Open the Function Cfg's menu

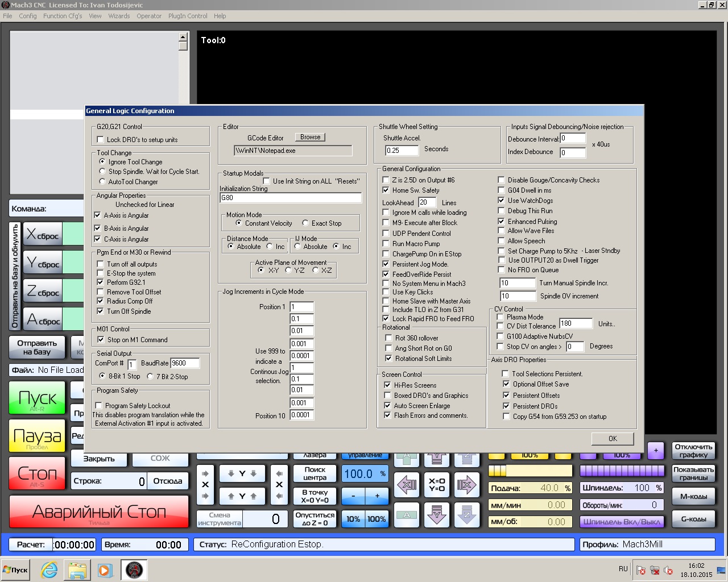(x=63, y=16)
